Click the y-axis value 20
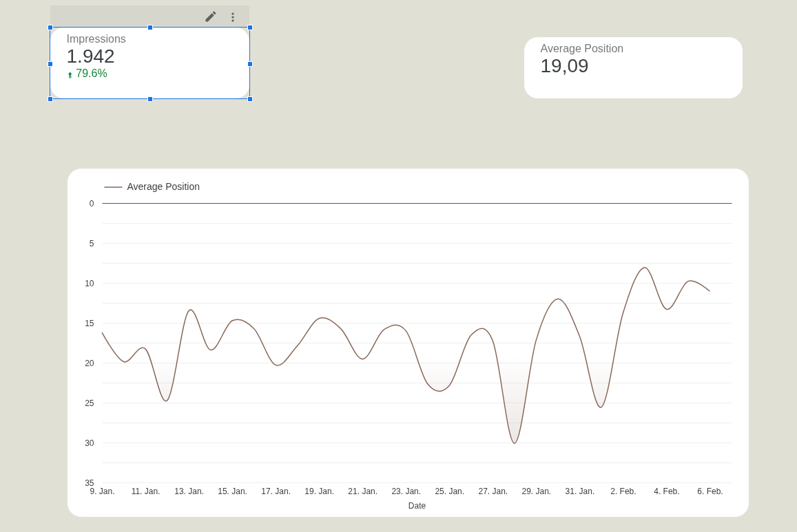This screenshot has width=797, height=532. [90, 363]
